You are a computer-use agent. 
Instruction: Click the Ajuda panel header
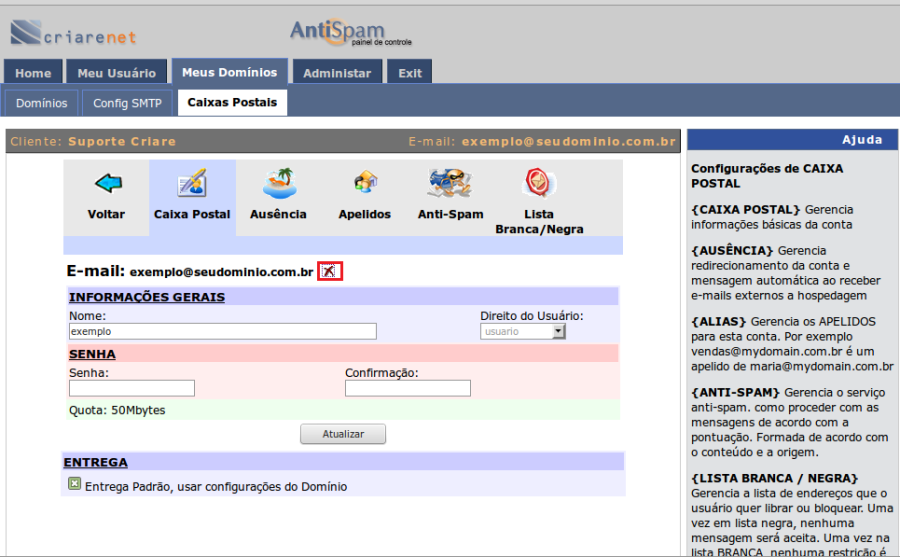pos(793,140)
